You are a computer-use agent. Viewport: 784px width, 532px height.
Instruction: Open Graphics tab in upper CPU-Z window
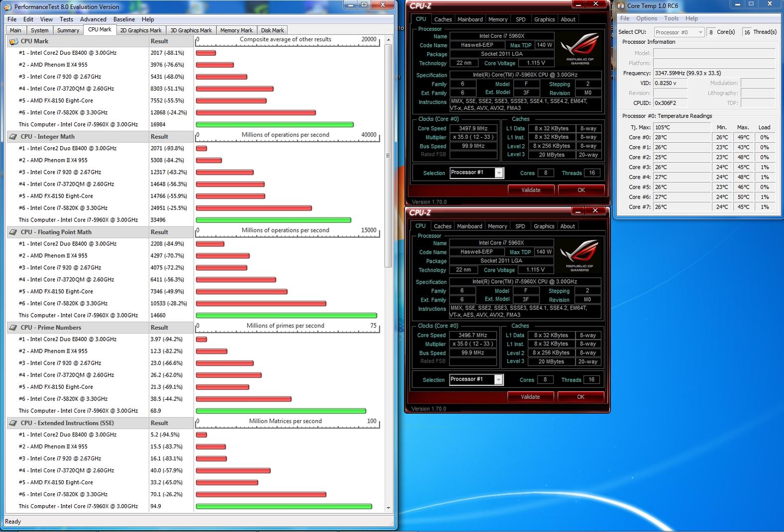(x=545, y=19)
